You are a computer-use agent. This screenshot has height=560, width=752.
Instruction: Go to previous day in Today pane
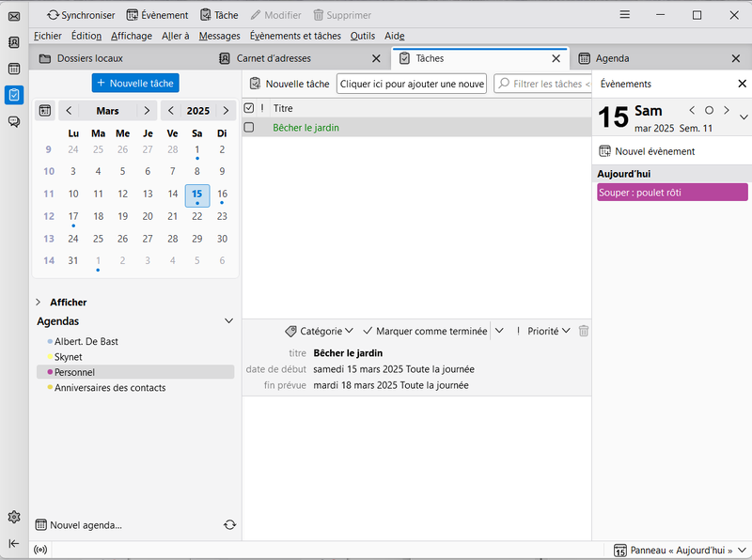click(692, 110)
